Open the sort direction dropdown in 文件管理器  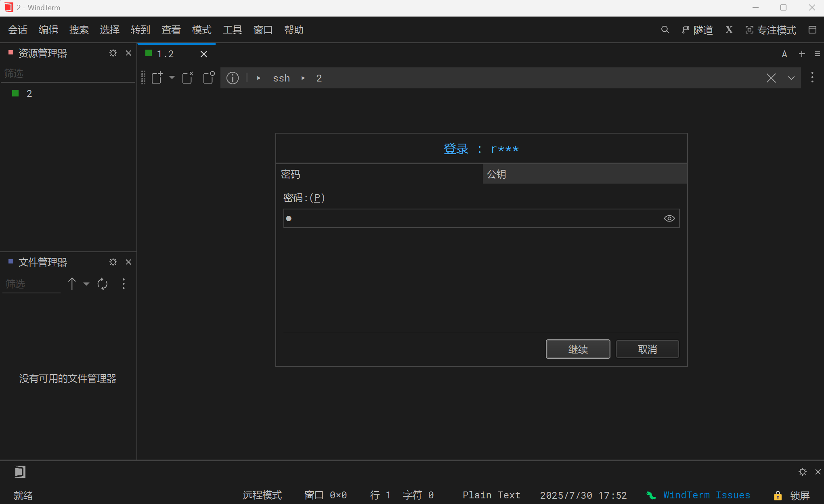pos(86,284)
